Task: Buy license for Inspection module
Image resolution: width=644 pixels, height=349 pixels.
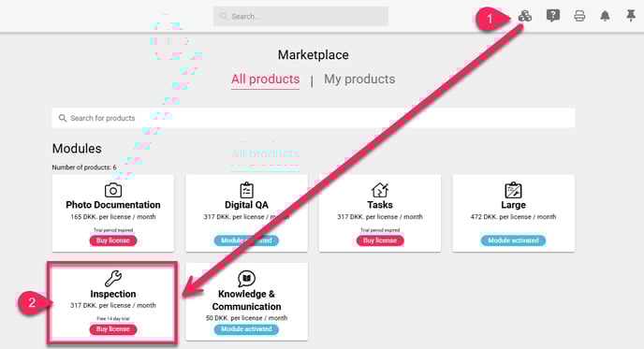Action: (x=113, y=328)
